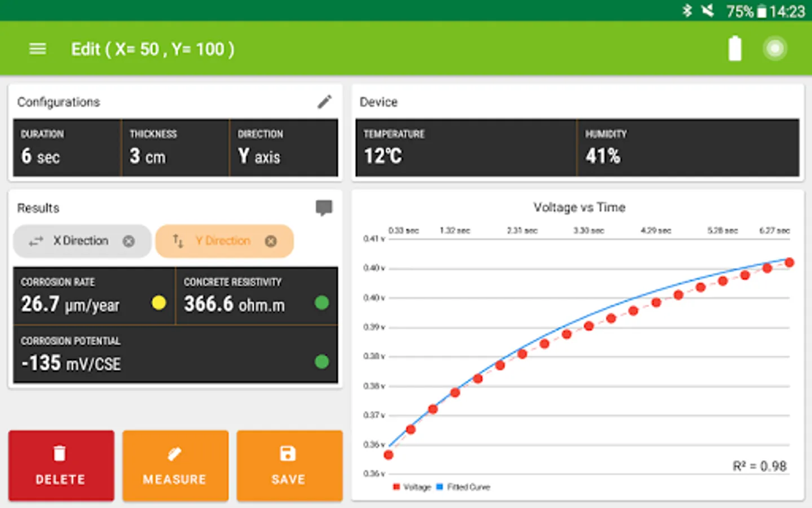Tap the Voltage legend entry
This screenshot has width=812, height=508.
coord(412,487)
